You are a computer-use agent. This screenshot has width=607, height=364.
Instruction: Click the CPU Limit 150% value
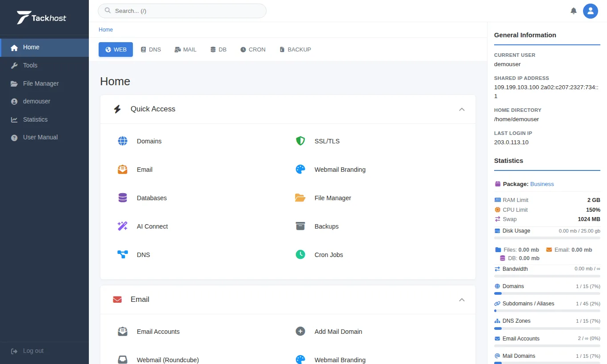(593, 210)
